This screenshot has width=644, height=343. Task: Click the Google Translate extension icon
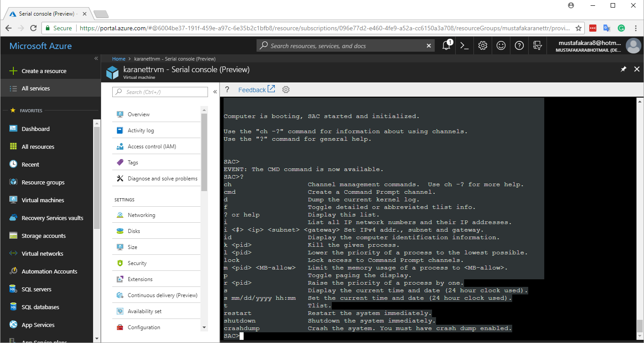coord(607,28)
